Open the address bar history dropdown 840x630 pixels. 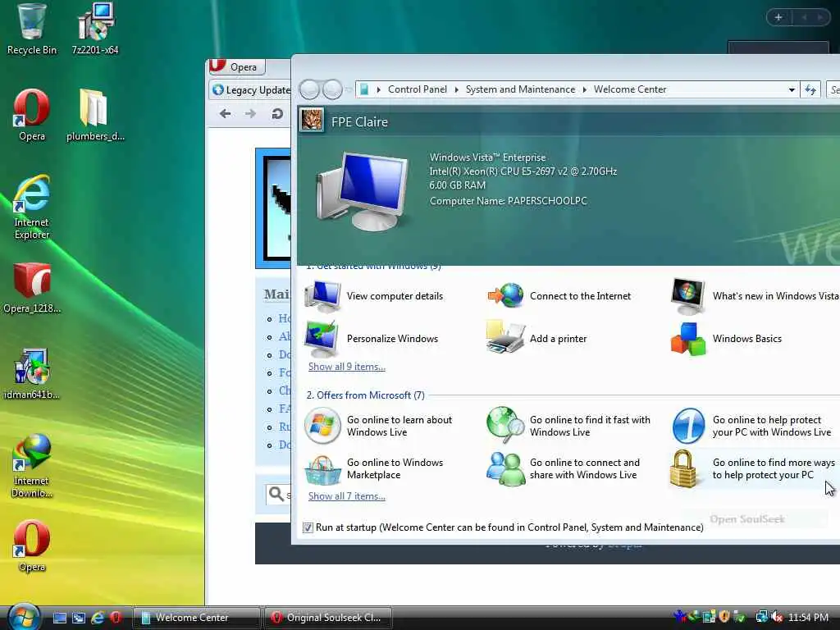coord(792,89)
